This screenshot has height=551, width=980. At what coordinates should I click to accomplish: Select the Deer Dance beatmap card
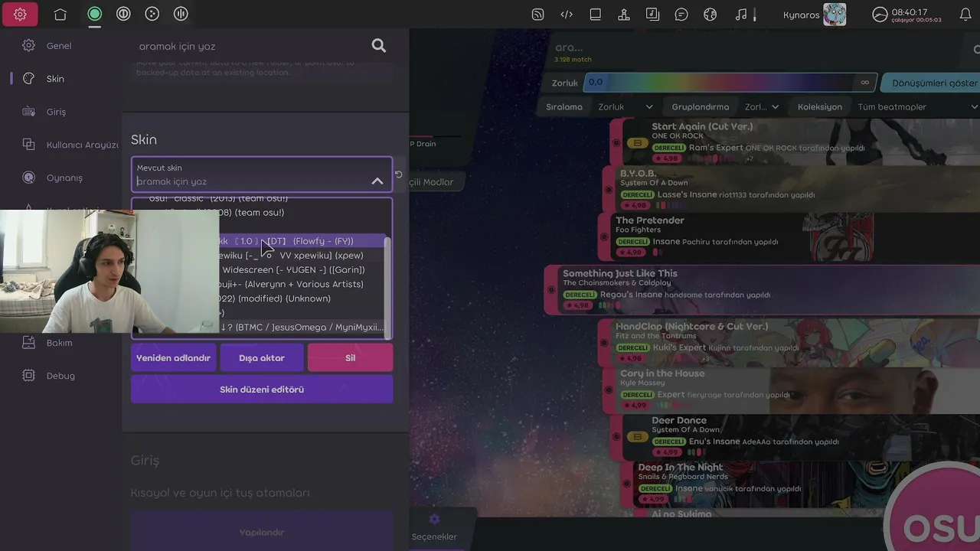click(796, 436)
